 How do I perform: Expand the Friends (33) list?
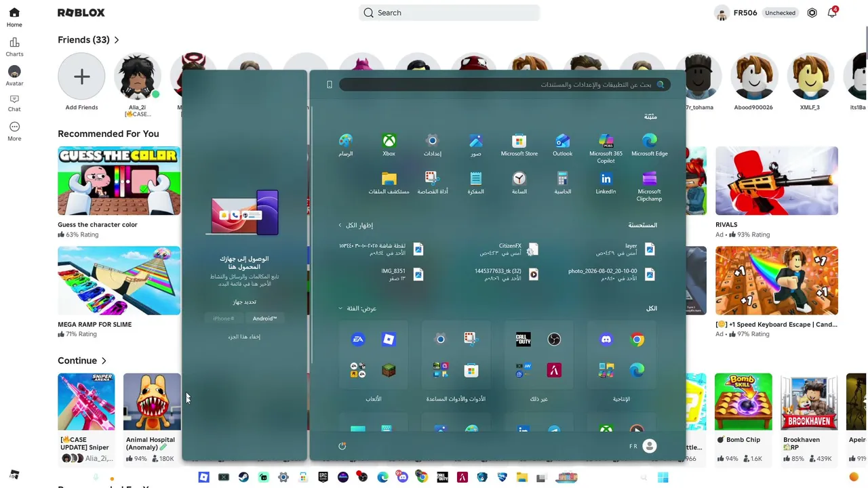[88, 40]
